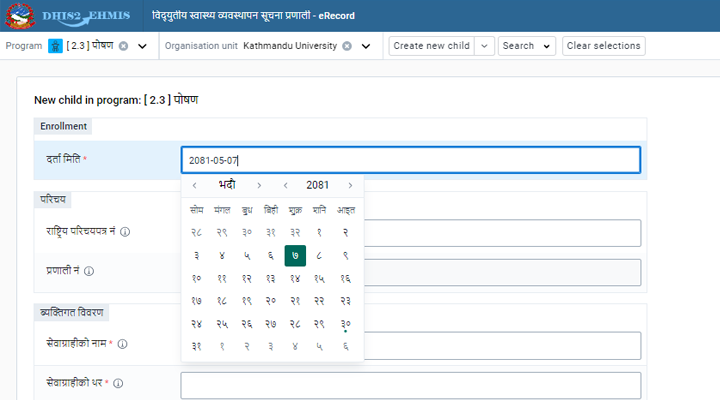Expand the Organisation unit dropdown
720x400 pixels.
tap(364, 46)
